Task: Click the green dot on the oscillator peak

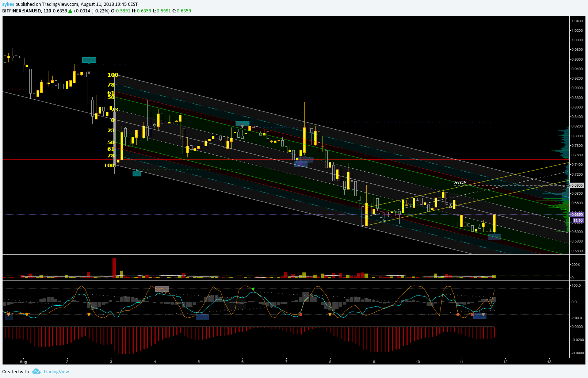Action: [253, 289]
